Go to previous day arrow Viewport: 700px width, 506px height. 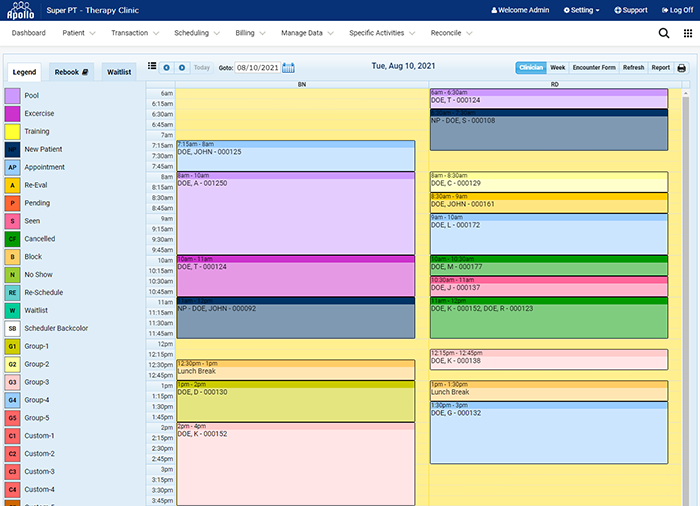click(167, 68)
